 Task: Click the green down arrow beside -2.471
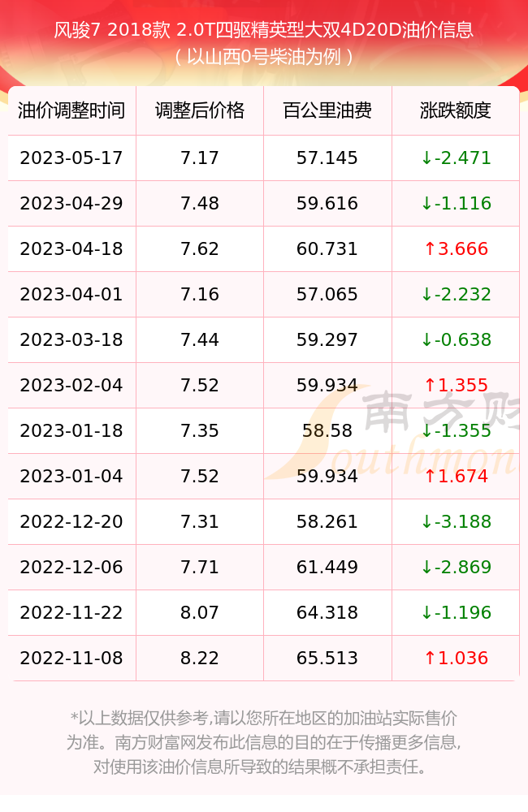tap(427, 158)
